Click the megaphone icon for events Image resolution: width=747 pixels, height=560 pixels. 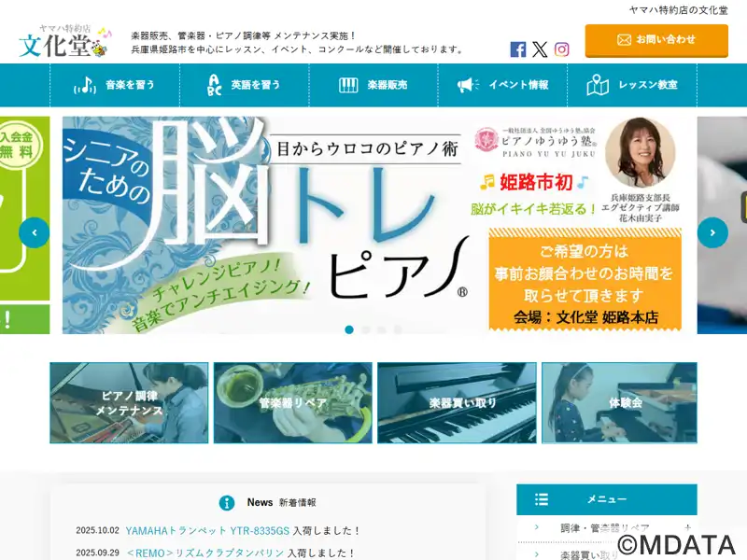(x=469, y=85)
